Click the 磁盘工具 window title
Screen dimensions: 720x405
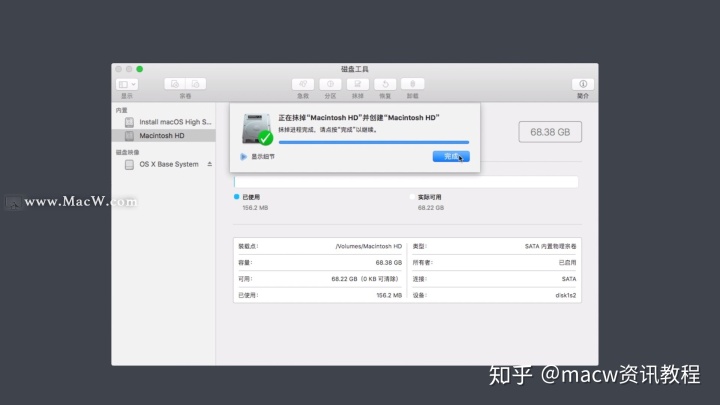(354, 69)
